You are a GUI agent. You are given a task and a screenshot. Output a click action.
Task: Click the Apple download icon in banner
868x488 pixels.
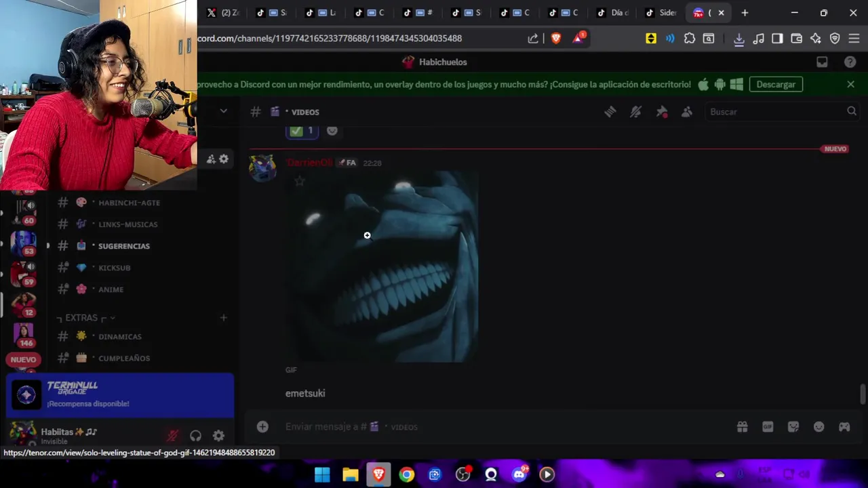(x=703, y=85)
